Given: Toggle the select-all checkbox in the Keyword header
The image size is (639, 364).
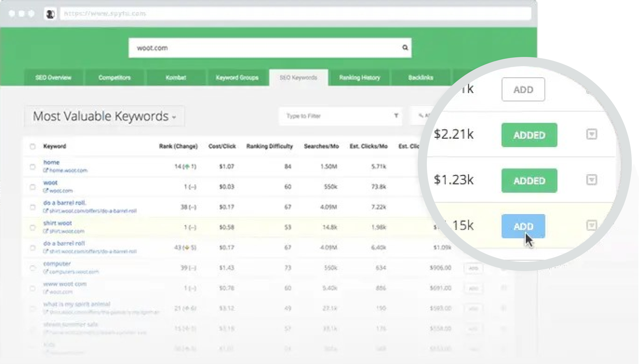Looking at the screenshot, I should (32, 146).
